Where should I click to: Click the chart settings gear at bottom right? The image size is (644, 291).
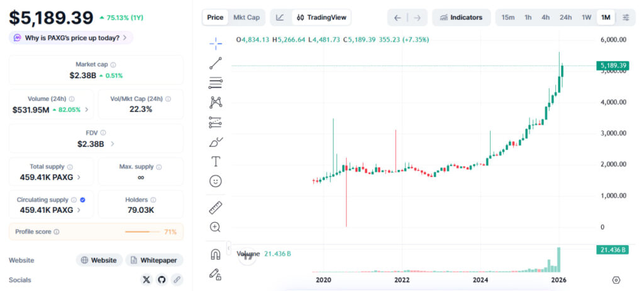616,280
